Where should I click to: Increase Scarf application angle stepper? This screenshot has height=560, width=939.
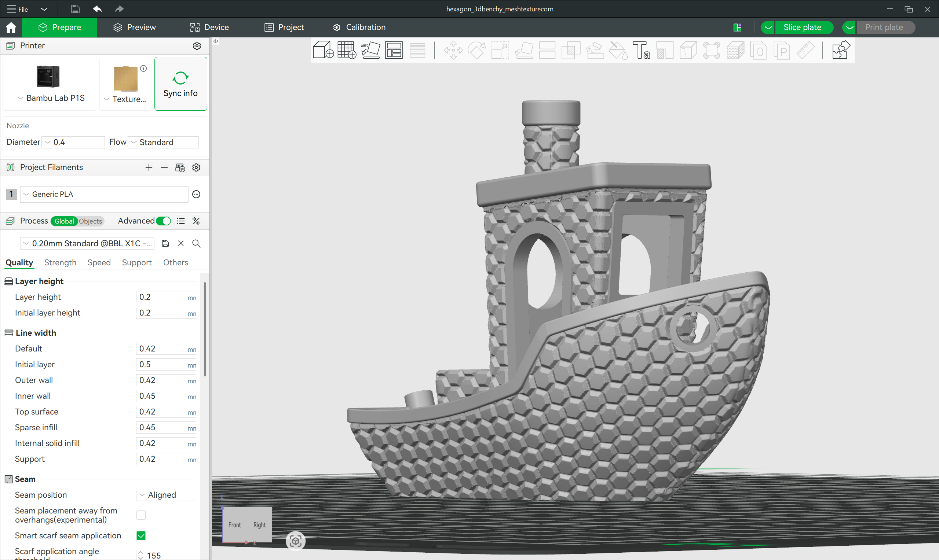click(140, 552)
